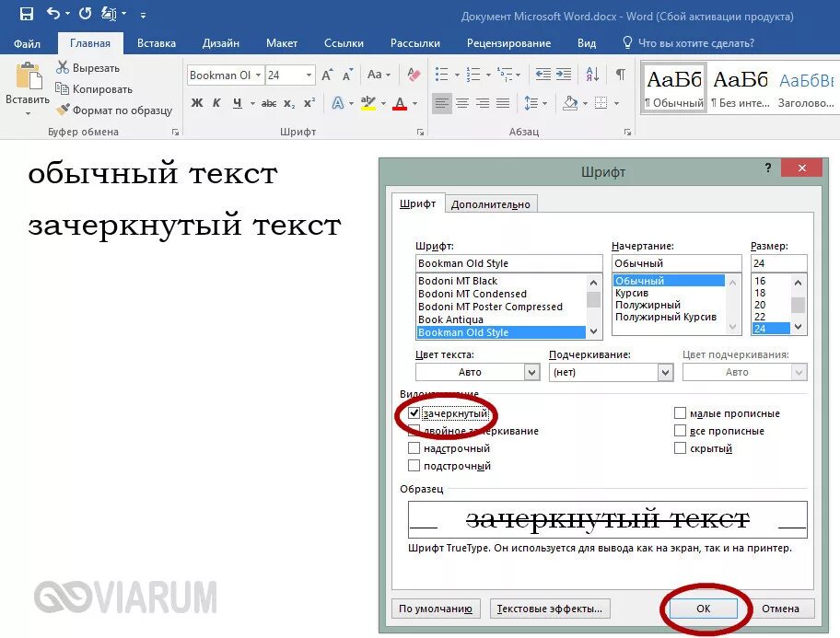The height and width of the screenshot is (638, 840).
Task: Apply bold with the Ж button
Action: click(196, 103)
